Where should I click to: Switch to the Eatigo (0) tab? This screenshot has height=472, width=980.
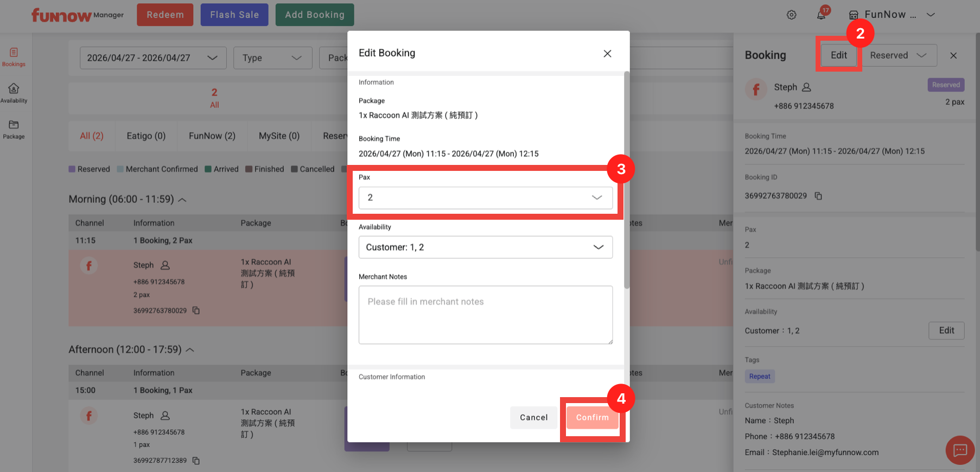point(146,136)
